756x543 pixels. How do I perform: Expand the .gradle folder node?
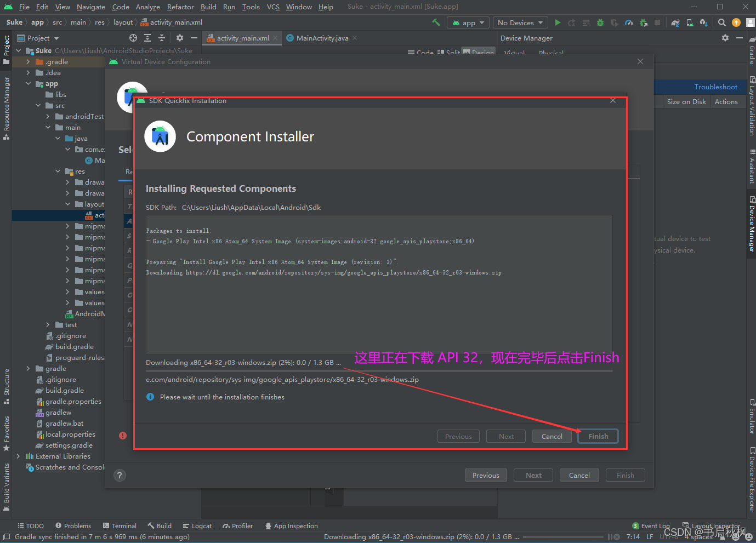point(28,62)
